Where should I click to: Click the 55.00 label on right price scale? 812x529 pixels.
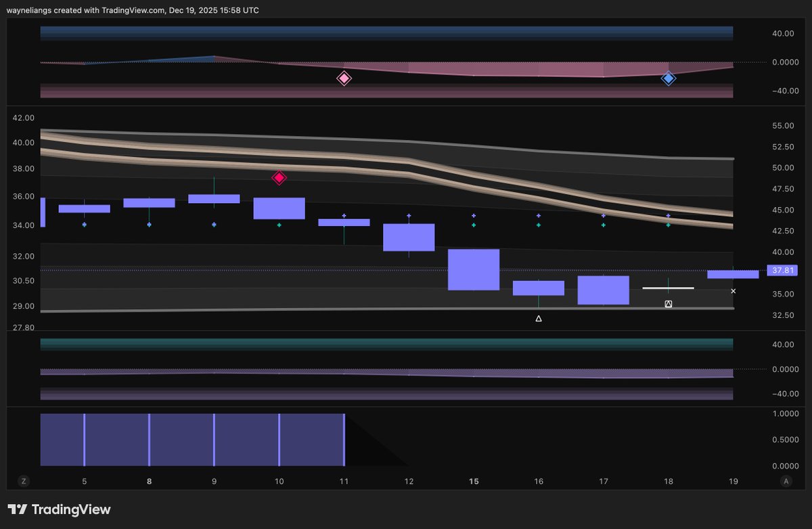782,127
